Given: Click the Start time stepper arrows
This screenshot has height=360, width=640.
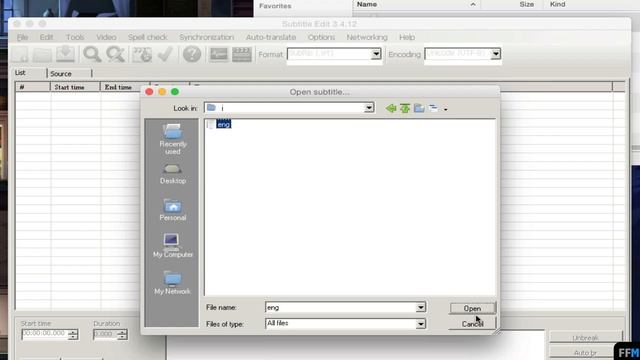Looking at the screenshot, I should pos(73,334).
